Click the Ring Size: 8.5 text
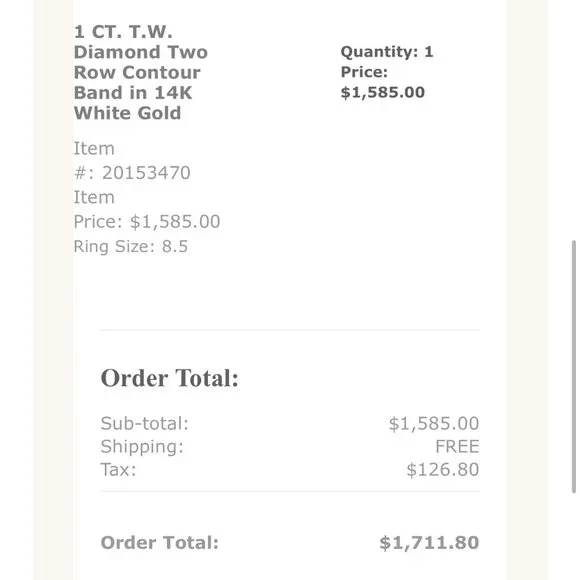This screenshot has width=580, height=580. [x=131, y=246]
